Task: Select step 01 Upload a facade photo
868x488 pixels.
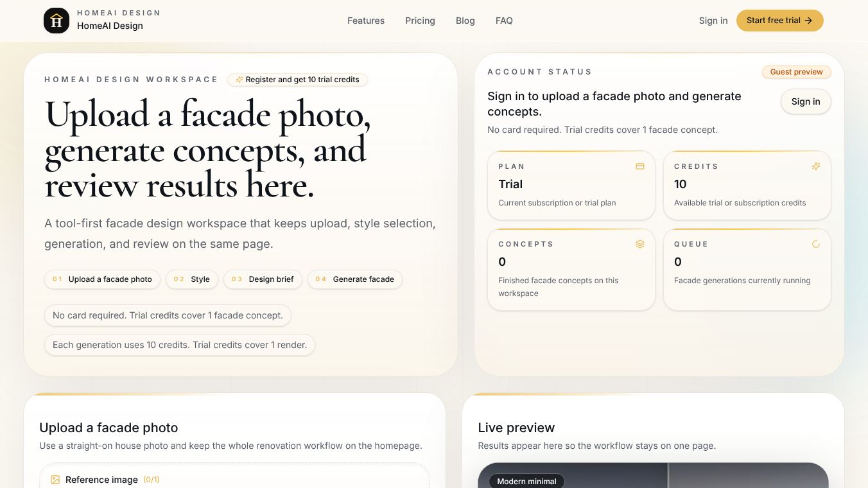Action: pos(102,279)
